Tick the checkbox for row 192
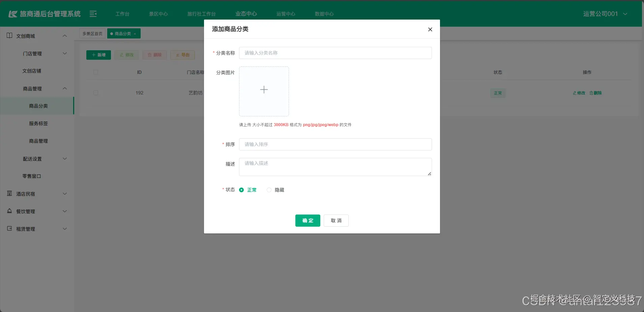Viewport: 644px width, 312px height. pos(96,93)
